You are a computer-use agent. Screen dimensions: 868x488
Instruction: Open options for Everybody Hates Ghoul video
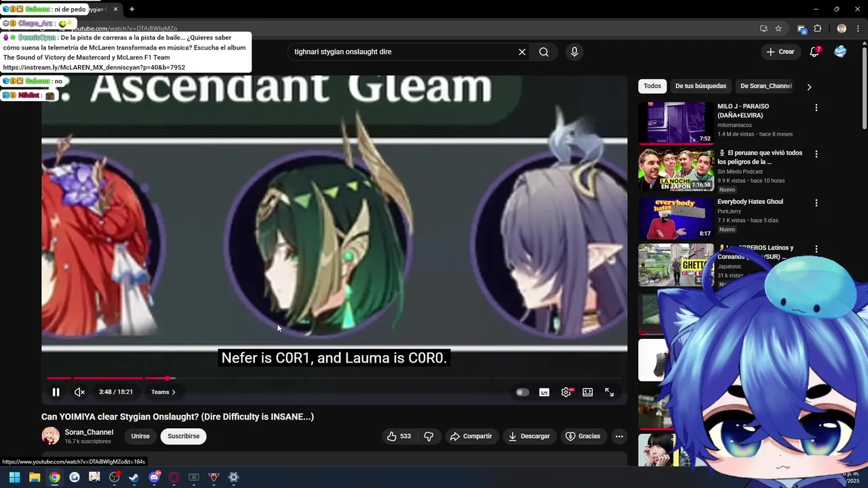(816, 203)
